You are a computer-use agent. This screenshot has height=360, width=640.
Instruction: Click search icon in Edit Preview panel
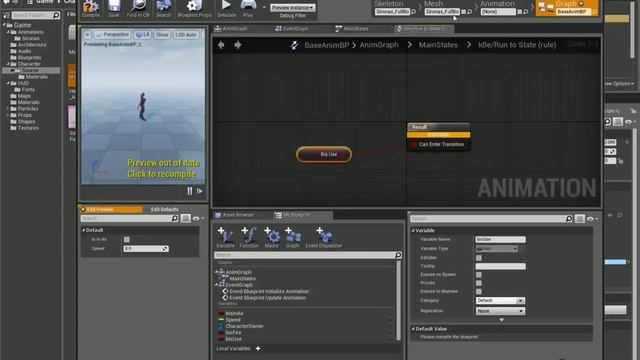175,219
